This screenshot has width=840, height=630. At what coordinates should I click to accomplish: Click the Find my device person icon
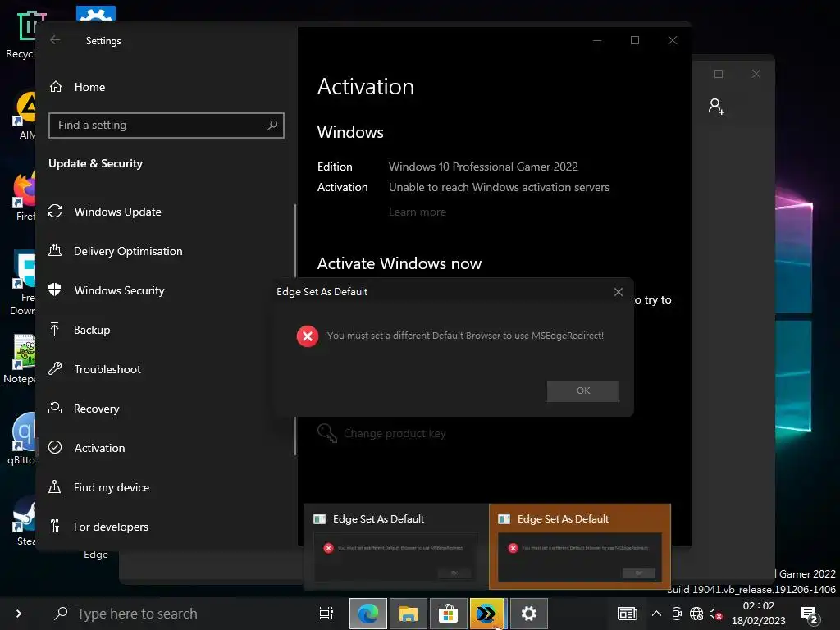[x=55, y=486]
